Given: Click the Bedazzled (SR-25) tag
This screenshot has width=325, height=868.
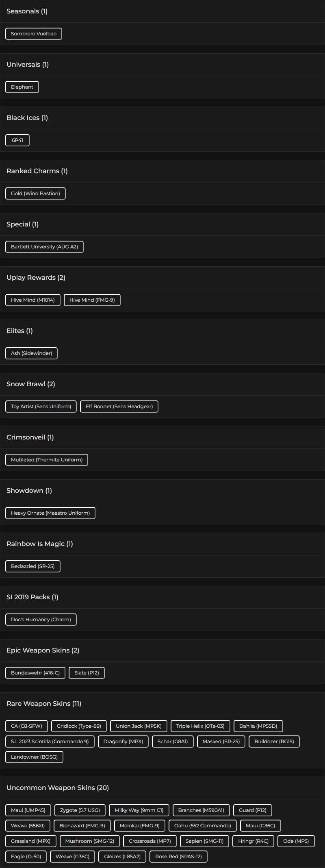Looking at the screenshot, I should [x=32, y=566].
